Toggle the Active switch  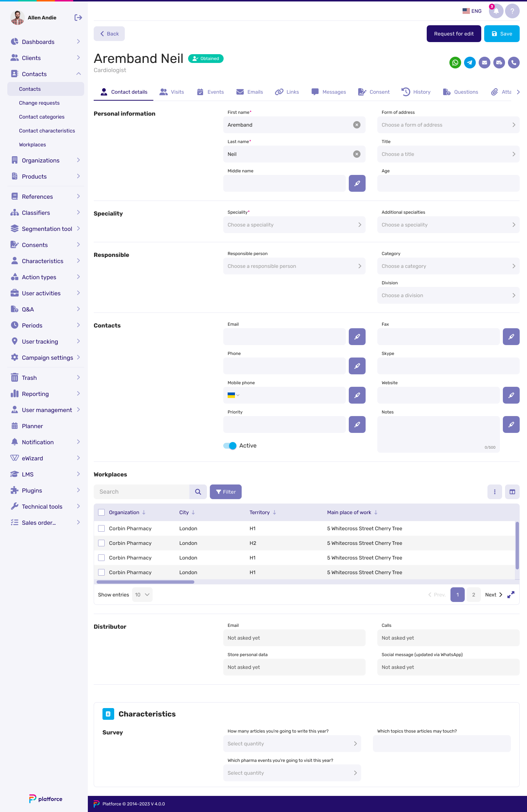[x=230, y=446]
